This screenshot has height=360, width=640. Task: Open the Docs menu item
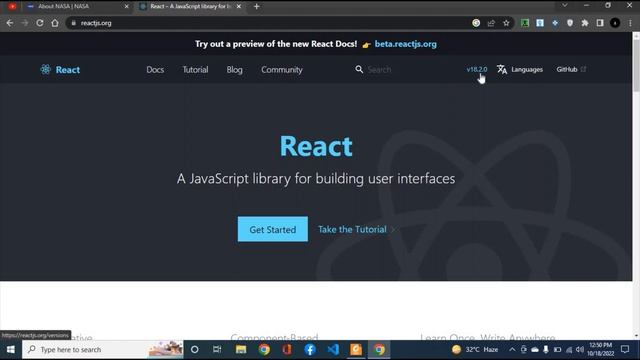tap(155, 70)
